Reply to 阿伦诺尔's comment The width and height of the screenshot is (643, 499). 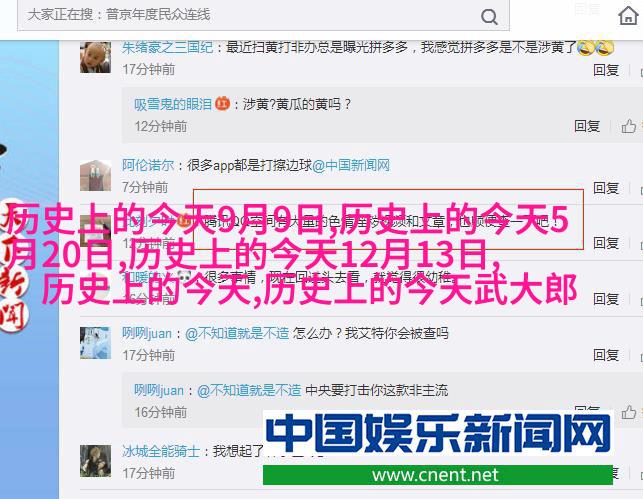606,188
